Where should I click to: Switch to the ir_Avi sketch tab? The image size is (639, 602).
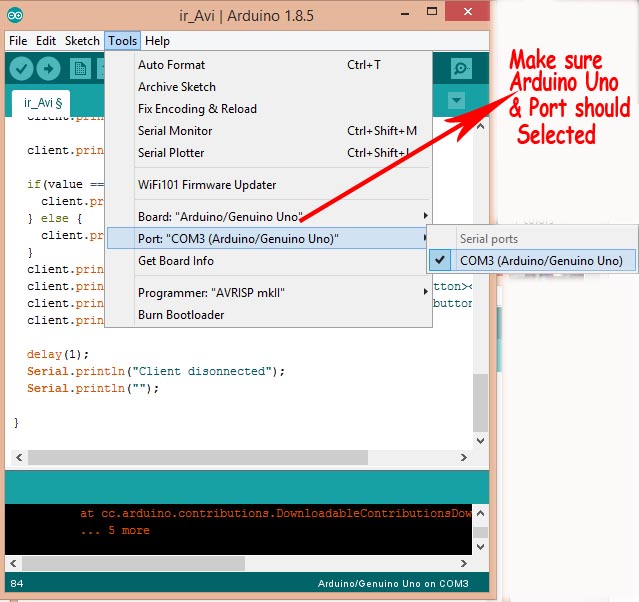42,103
